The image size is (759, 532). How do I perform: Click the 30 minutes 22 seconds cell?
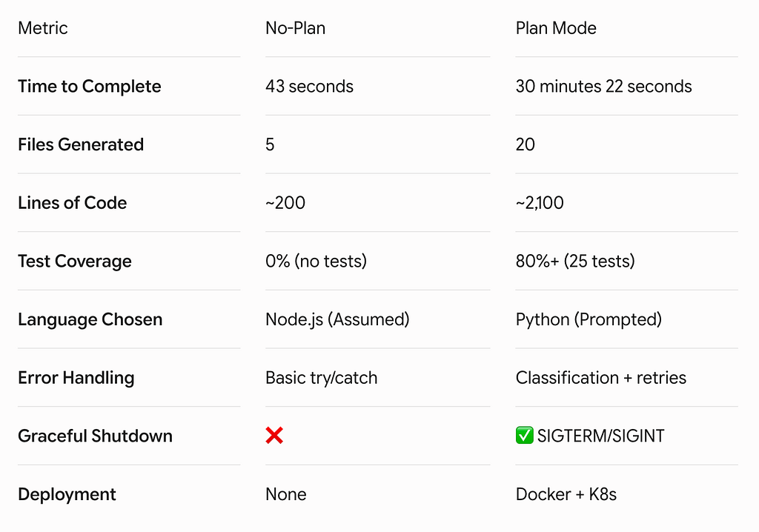pyautogui.click(x=603, y=86)
